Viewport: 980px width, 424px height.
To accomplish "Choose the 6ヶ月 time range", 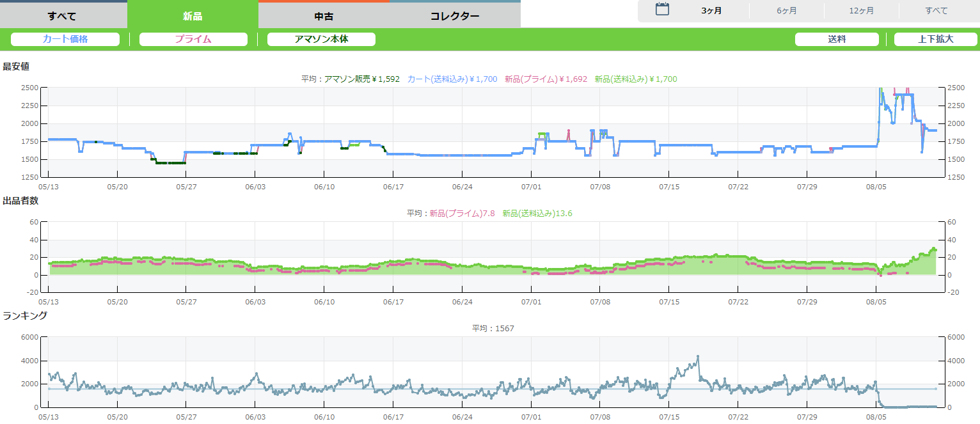I will (x=786, y=10).
